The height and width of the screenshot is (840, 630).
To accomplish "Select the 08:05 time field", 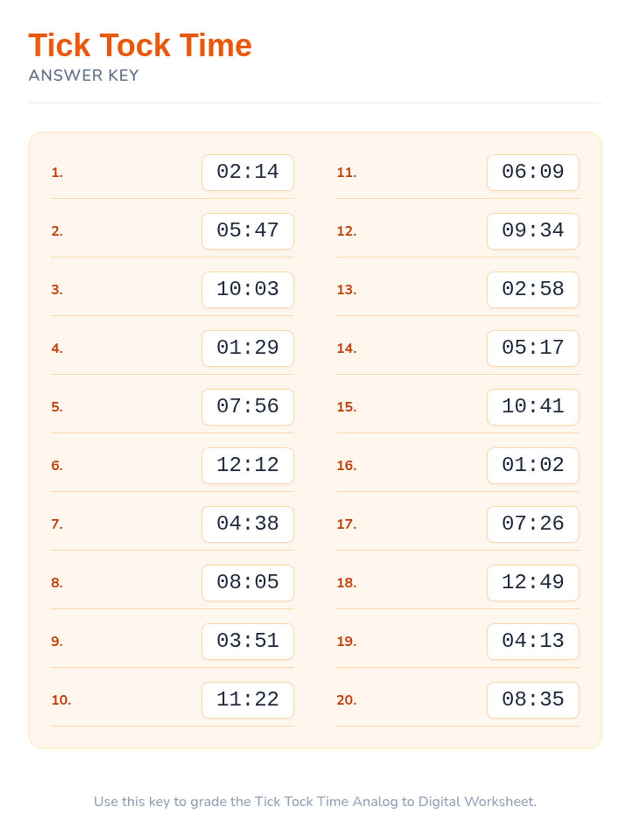I will 248,583.
